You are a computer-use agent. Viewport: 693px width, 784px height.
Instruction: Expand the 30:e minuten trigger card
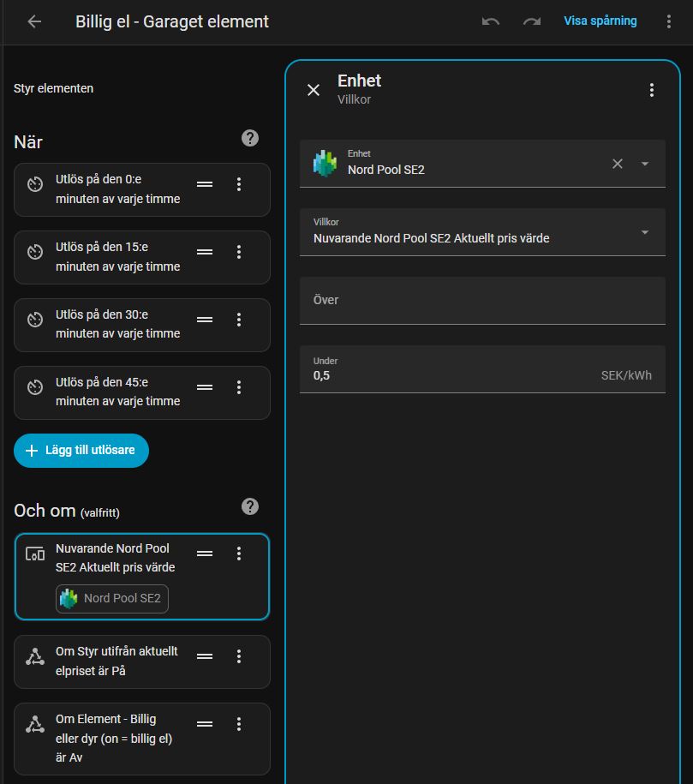[x=117, y=324]
